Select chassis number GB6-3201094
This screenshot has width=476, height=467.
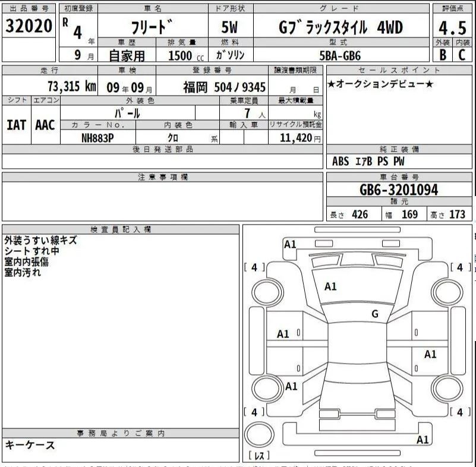tap(399, 190)
